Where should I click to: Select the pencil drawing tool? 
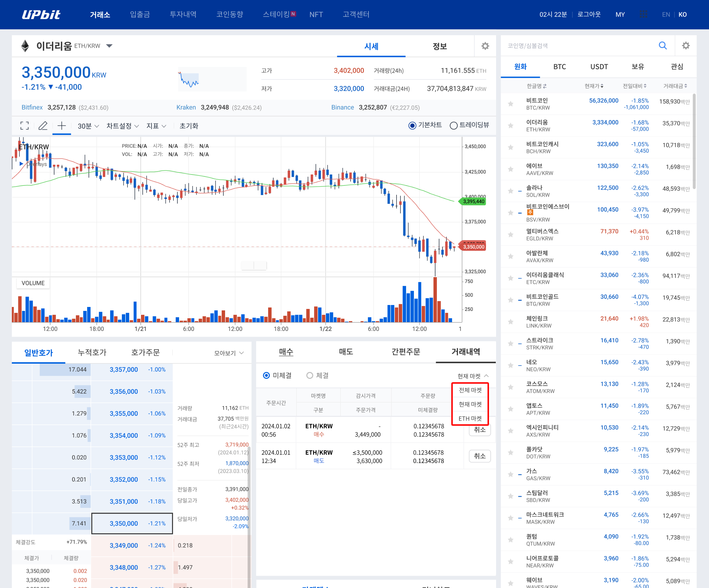pyautogui.click(x=43, y=125)
